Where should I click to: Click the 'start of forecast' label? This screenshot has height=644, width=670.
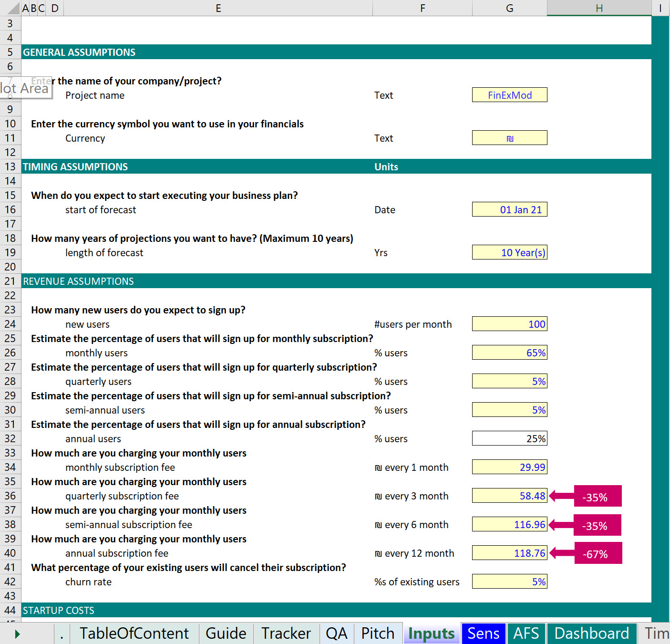[x=101, y=210]
